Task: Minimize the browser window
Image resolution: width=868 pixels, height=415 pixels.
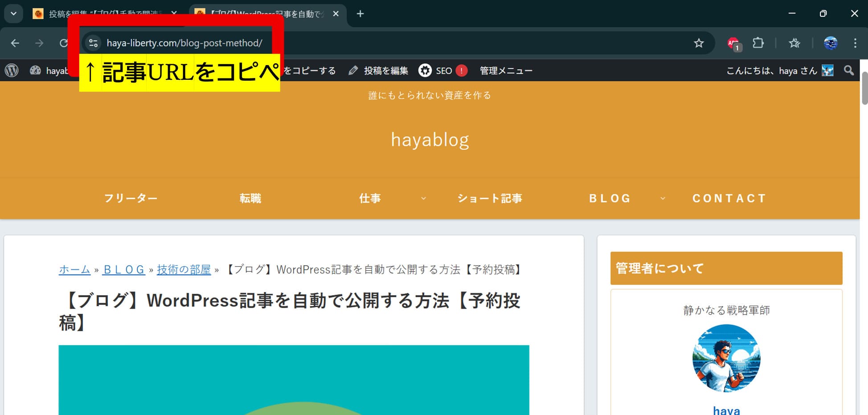Action: tap(792, 13)
